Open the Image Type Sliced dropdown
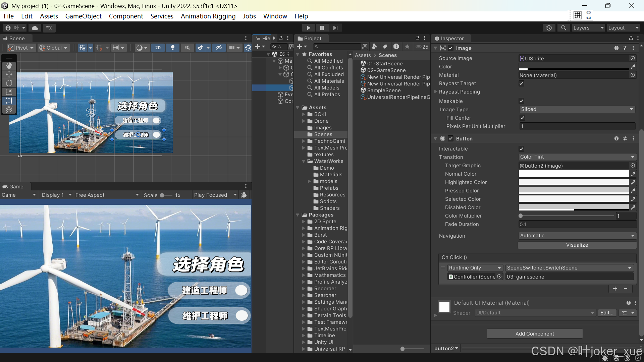Viewport: 644px width, 362px height. (x=577, y=110)
